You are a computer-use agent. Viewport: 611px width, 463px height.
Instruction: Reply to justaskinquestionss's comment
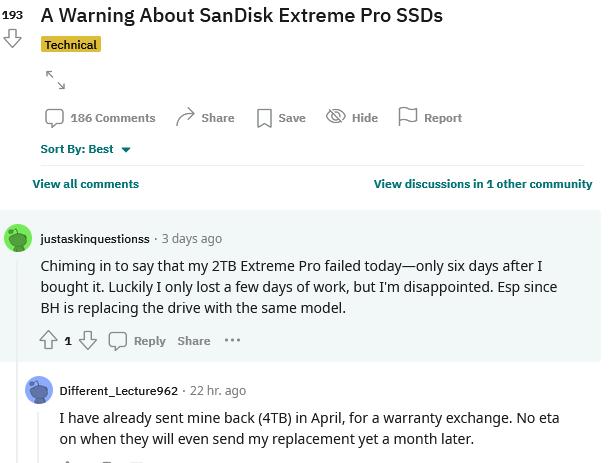click(137, 341)
